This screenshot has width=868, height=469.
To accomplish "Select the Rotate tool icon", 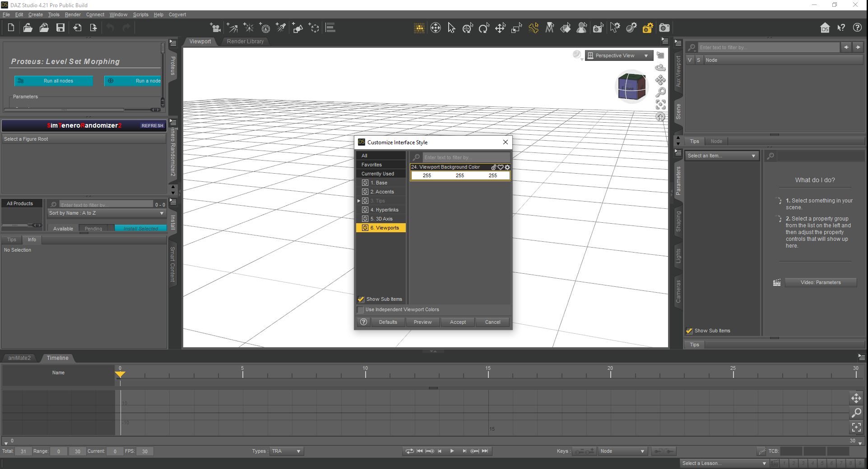I will [484, 28].
